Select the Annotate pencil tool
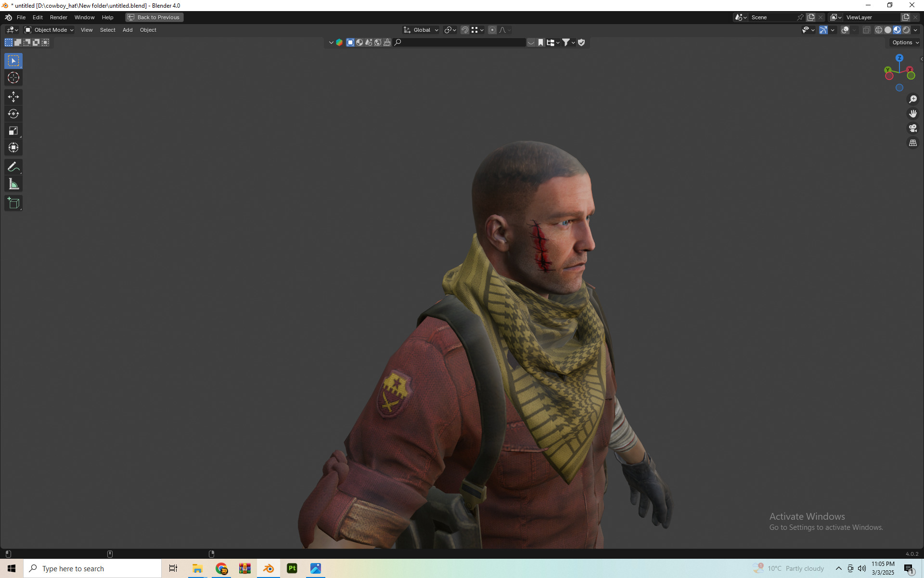Viewport: 924px width, 578px height. (13, 167)
